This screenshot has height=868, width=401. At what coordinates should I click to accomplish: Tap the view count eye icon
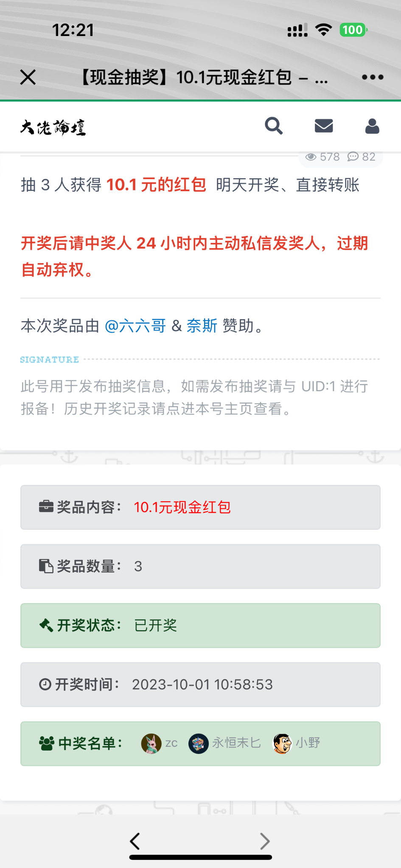click(311, 157)
